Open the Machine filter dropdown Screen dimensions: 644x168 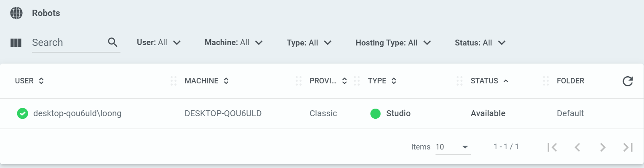(x=234, y=43)
